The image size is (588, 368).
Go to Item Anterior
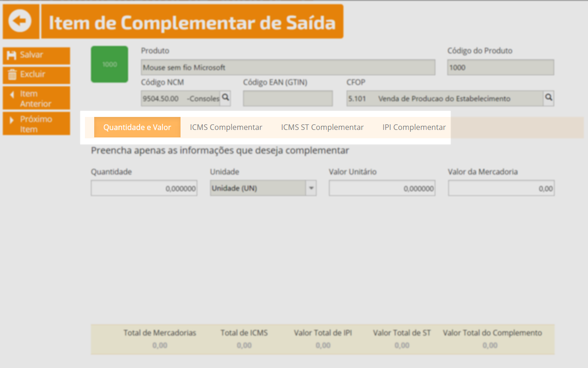pyautogui.click(x=36, y=98)
